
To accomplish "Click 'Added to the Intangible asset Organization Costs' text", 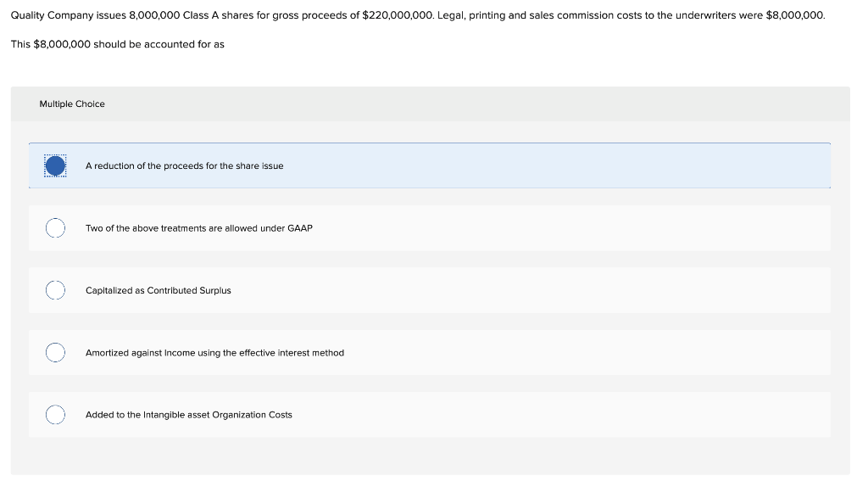I will pos(189,415).
